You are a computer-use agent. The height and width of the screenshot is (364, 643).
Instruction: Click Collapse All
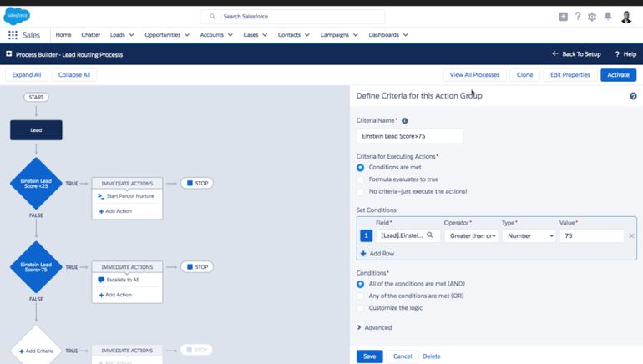coord(74,75)
